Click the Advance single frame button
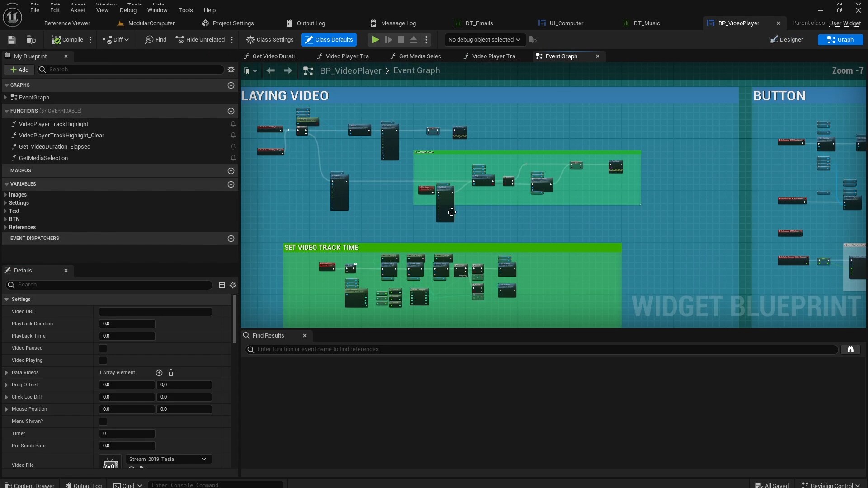Screen dimensions: 868x488 point(388,40)
